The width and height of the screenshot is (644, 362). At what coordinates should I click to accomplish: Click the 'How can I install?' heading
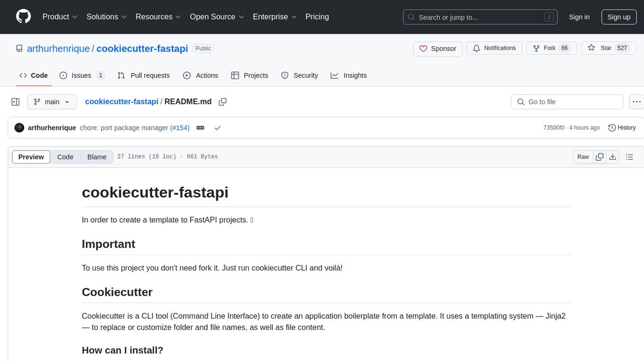coord(123,350)
